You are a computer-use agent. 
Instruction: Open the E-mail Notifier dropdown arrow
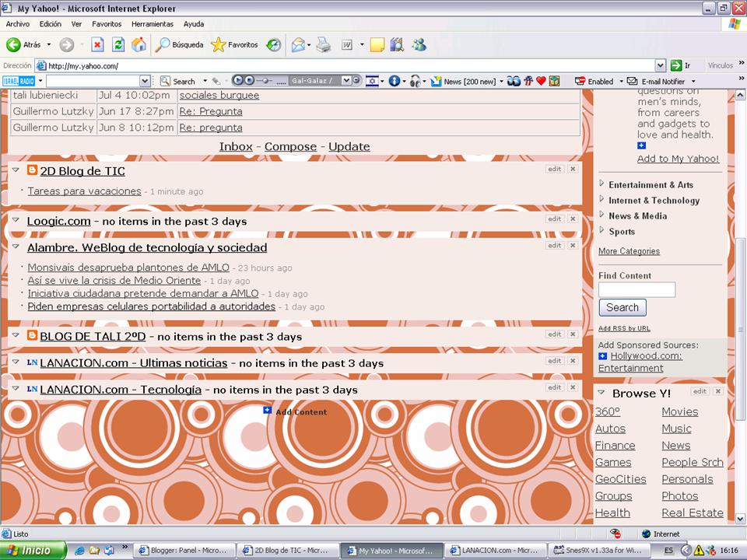(x=693, y=82)
